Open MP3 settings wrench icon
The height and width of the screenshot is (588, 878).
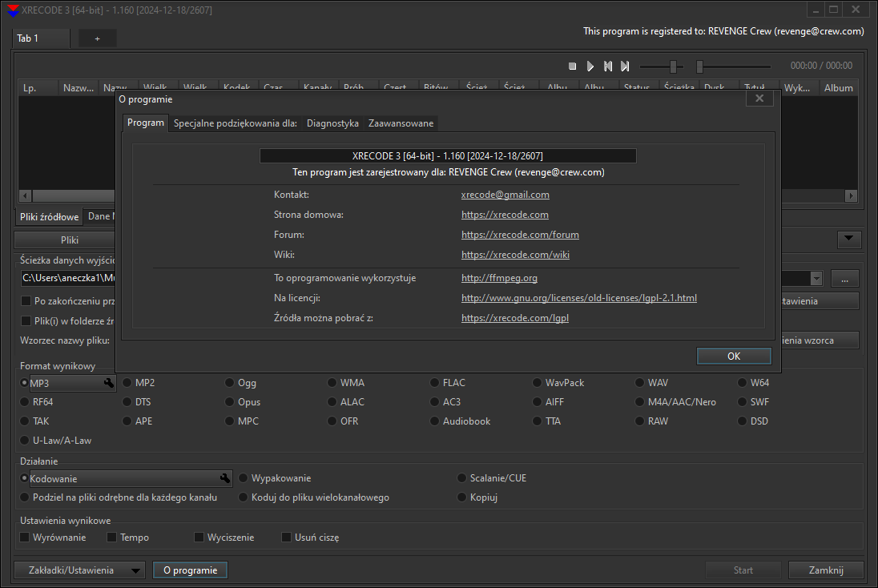[109, 383]
